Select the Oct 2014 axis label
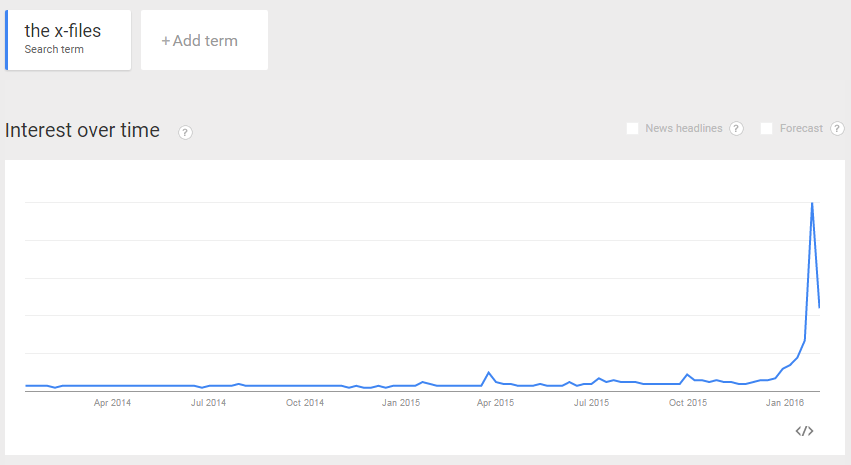 pos(305,403)
